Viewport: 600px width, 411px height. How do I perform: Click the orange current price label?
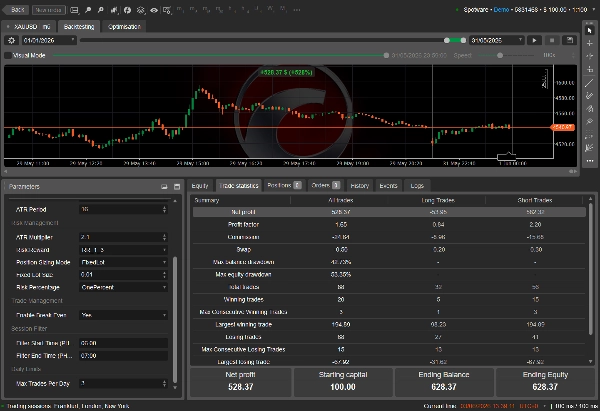pos(562,127)
